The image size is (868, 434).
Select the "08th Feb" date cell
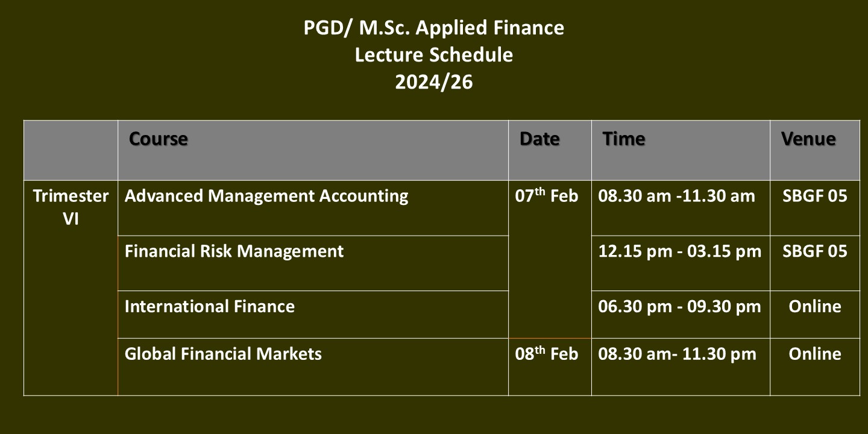(547, 354)
